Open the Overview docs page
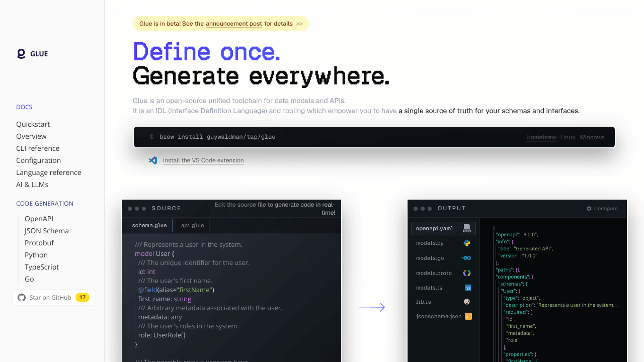This screenshot has width=644, height=362. point(31,136)
